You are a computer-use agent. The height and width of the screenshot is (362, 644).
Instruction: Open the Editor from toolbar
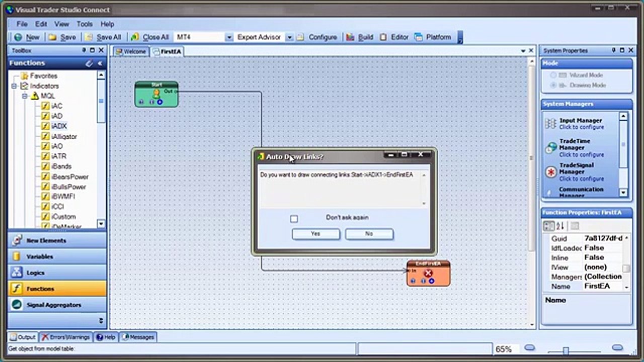coord(394,37)
